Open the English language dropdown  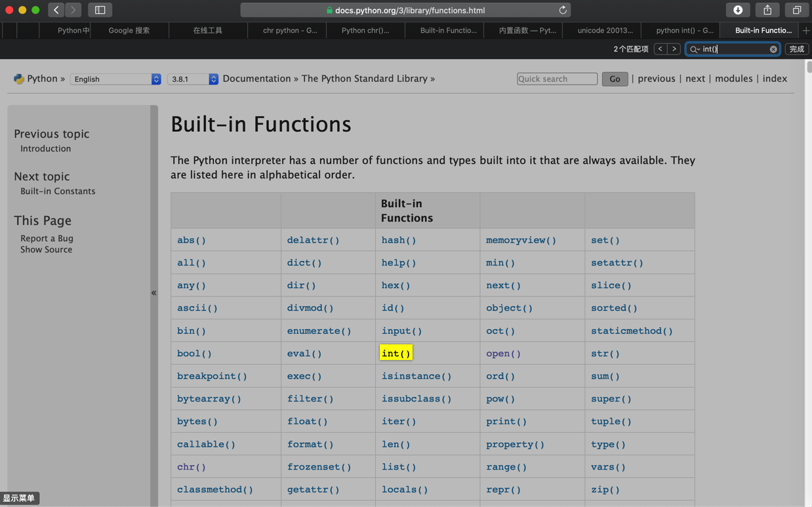(x=115, y=79)
